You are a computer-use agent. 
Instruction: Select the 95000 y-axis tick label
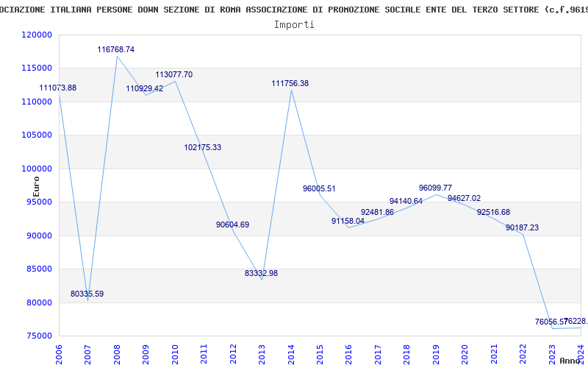click(39, 202)
